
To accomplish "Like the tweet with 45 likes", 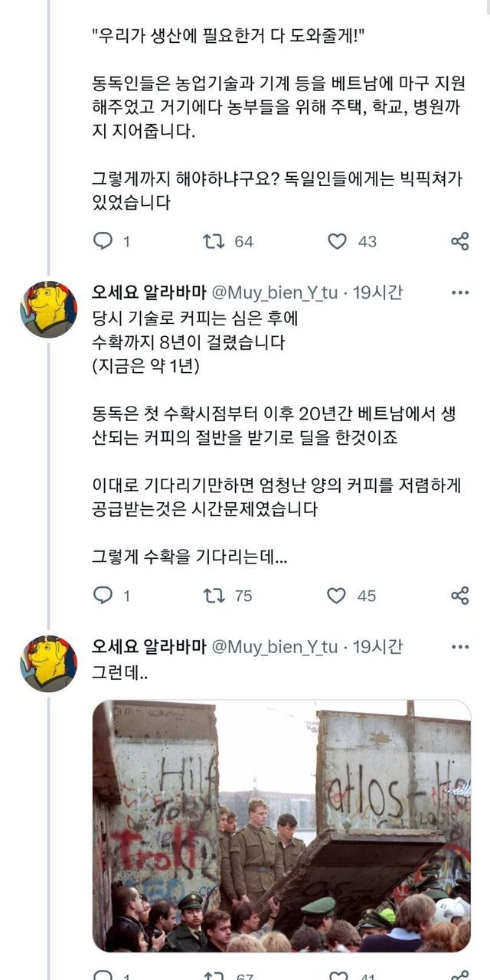I will (x=337, y=596).
